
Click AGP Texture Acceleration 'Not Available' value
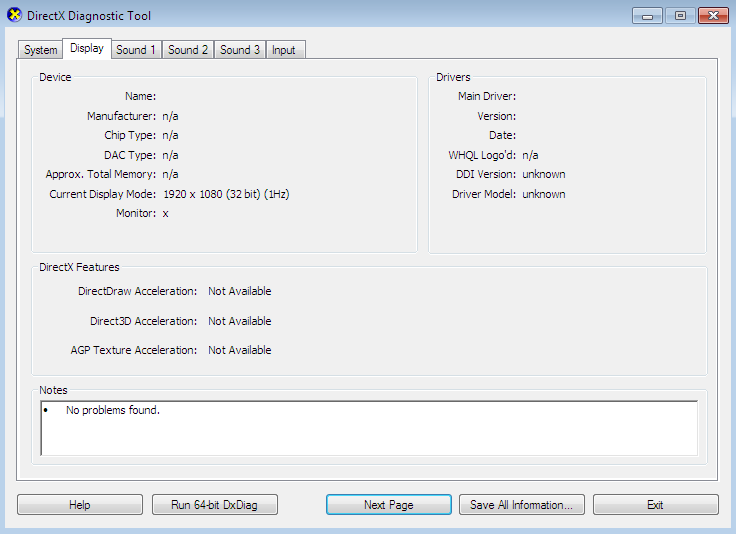pos(240,351)
